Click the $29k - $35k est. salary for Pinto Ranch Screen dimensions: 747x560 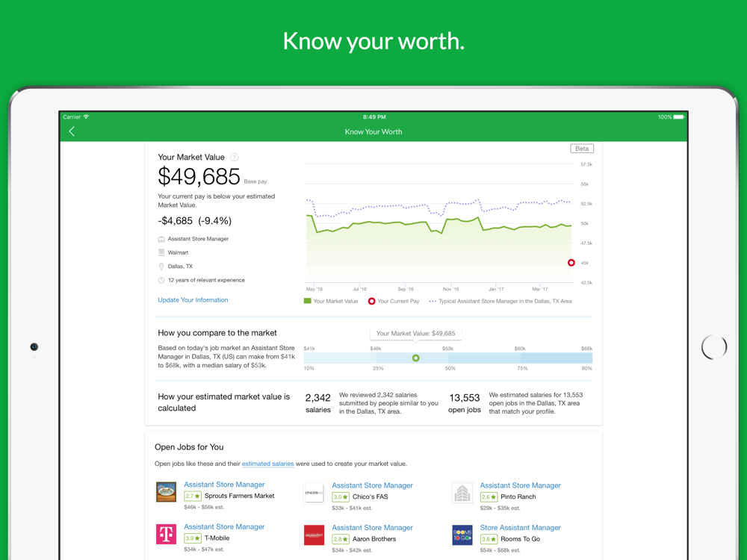(500, 508)
